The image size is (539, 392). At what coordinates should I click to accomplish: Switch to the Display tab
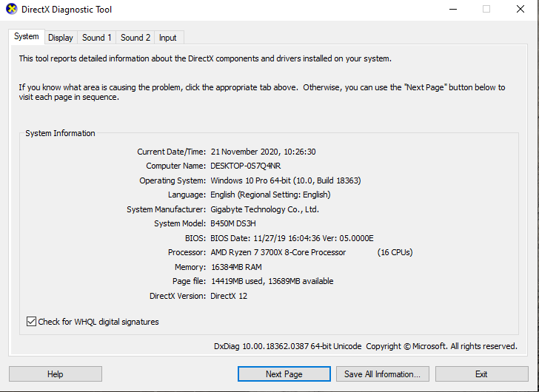tap(61, 38)
